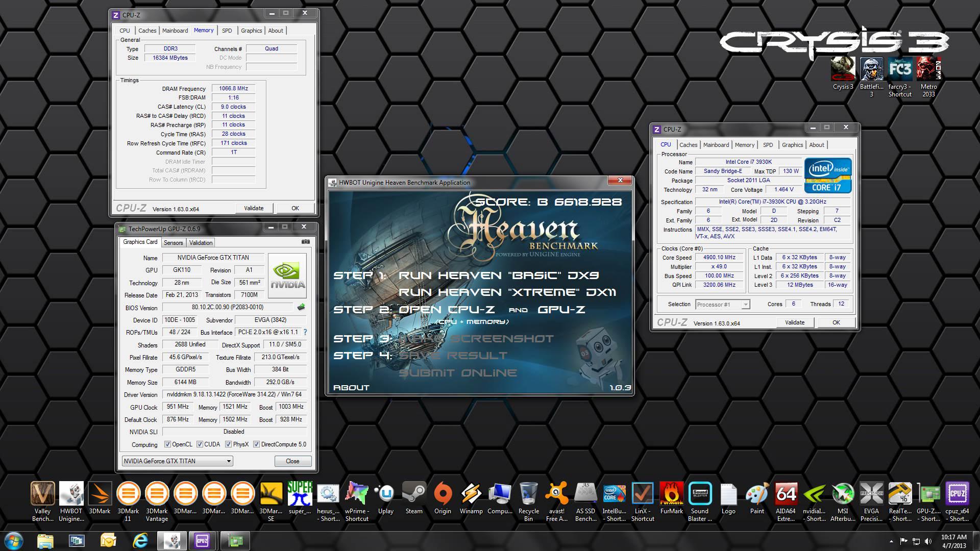Click DRAM Frequency value 1066.8 MHz

(233, 88)
